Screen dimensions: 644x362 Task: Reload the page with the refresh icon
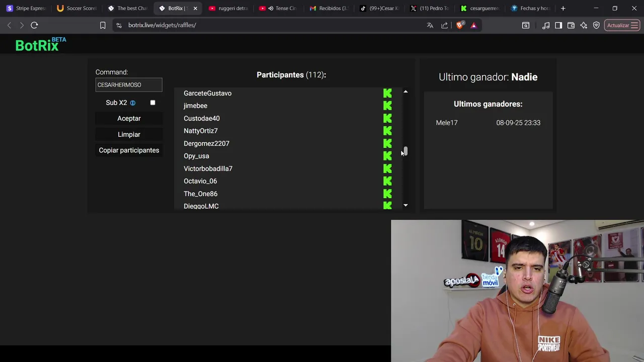34,25
